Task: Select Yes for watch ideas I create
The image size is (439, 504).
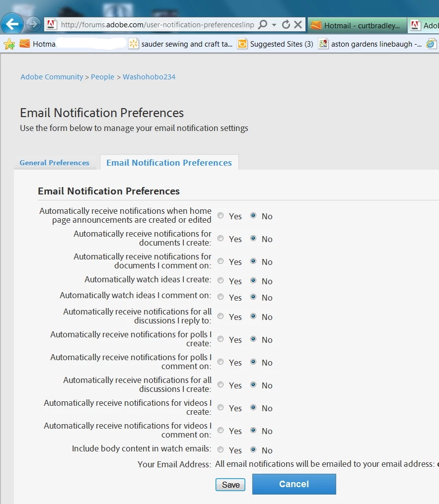Action: point(220,280)
